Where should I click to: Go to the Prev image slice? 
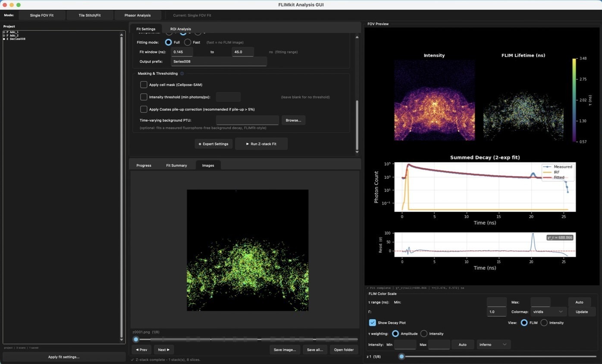click(141, 350)
